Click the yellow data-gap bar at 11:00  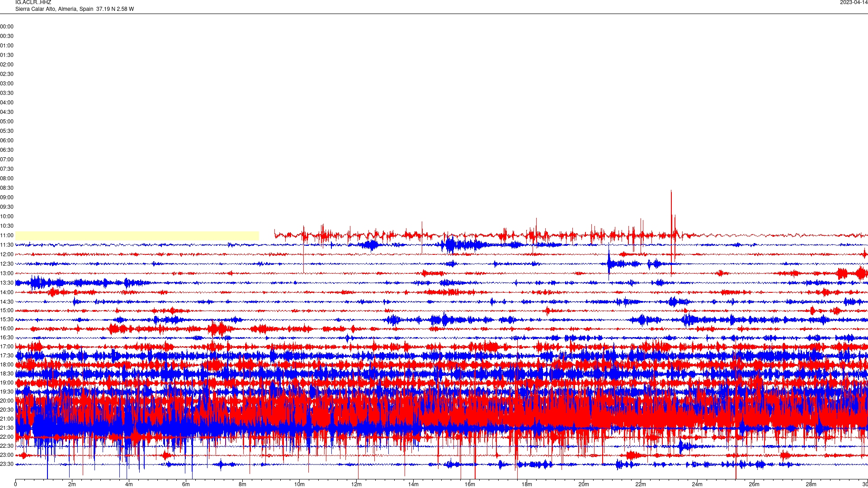pos(137,235)
